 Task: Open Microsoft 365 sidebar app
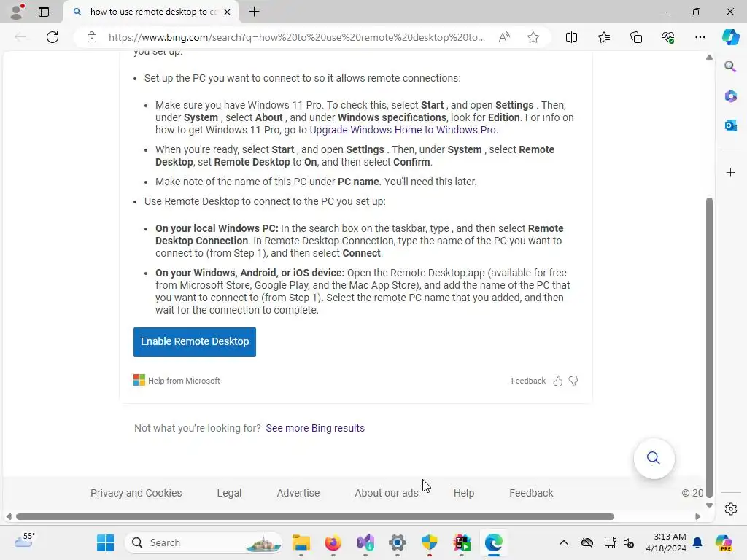tap(730, 96)
